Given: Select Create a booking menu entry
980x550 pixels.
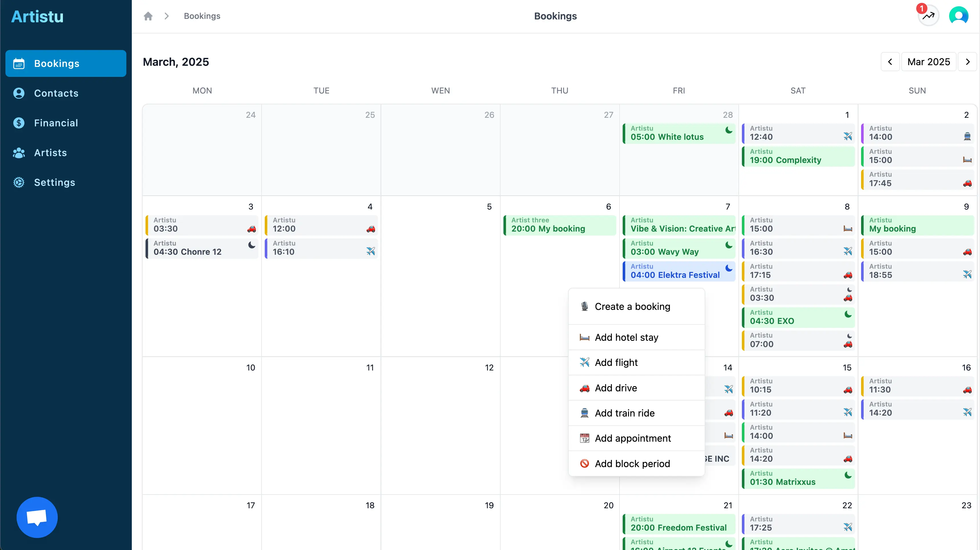Looking at the screenshot, I should pos(632,306).
